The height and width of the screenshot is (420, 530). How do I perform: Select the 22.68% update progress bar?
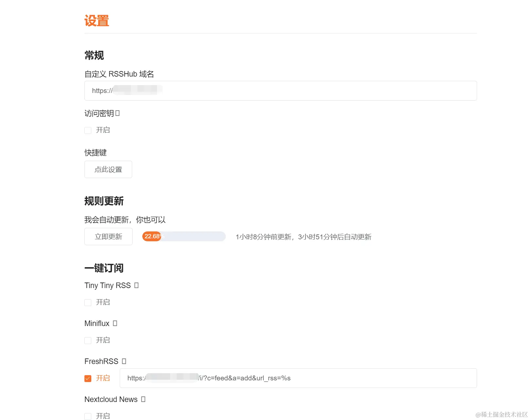pos(184,236)
